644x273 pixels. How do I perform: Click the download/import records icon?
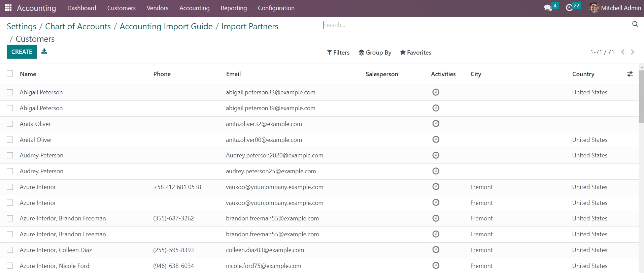point(44,51)
